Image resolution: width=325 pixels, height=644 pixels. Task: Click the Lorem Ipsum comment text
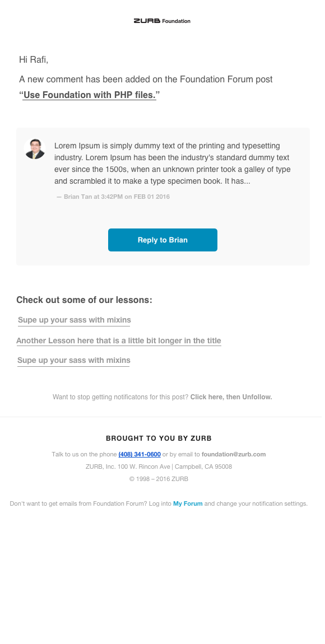pos(173,164)
